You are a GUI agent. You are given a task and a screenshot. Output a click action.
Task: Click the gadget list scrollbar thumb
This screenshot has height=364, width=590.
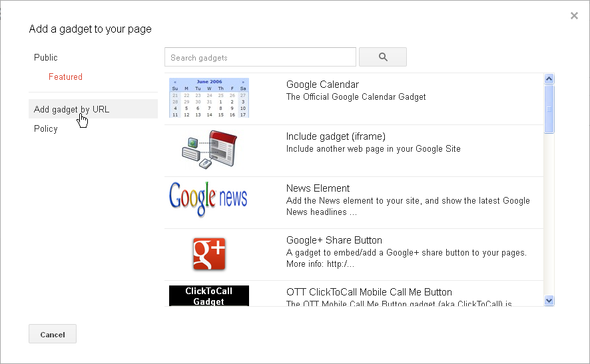[549, 109]
